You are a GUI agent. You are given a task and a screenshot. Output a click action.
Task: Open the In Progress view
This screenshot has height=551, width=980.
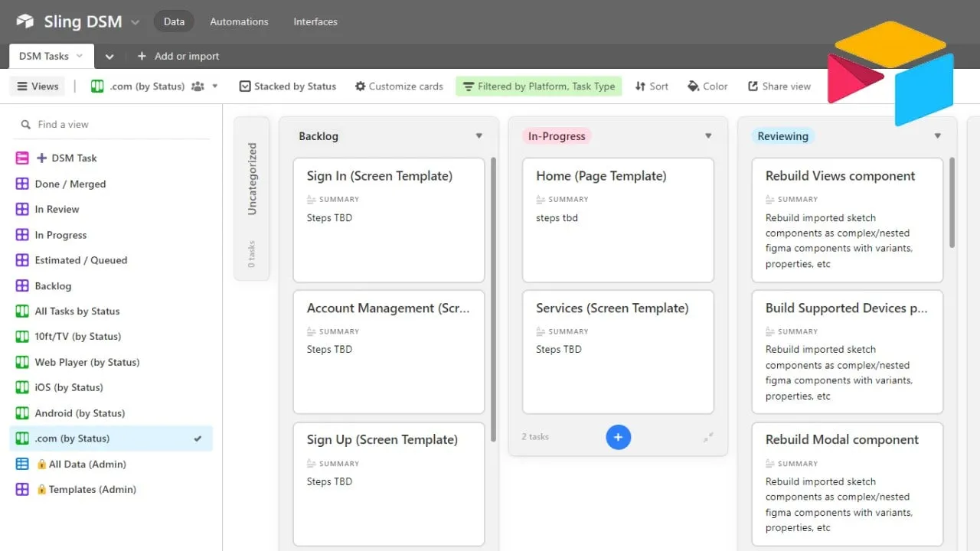tap(113, 235)
